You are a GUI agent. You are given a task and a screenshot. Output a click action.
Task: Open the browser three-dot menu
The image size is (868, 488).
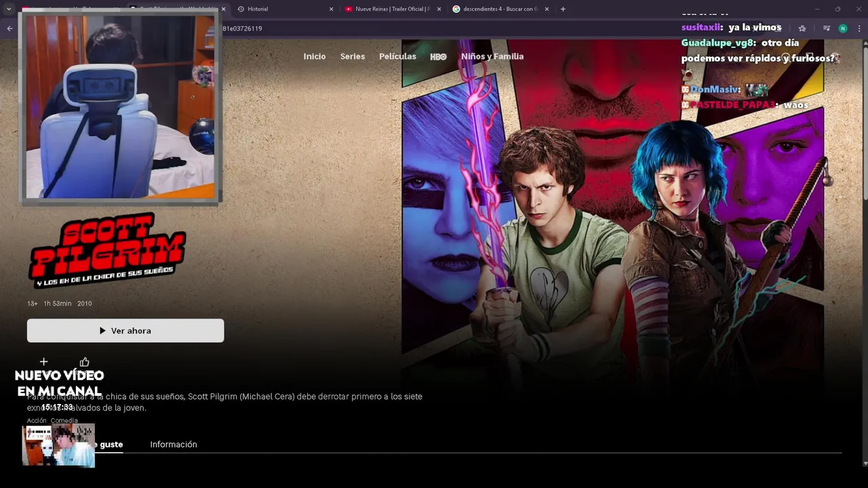pyautogui.click(x=859, y=28)
